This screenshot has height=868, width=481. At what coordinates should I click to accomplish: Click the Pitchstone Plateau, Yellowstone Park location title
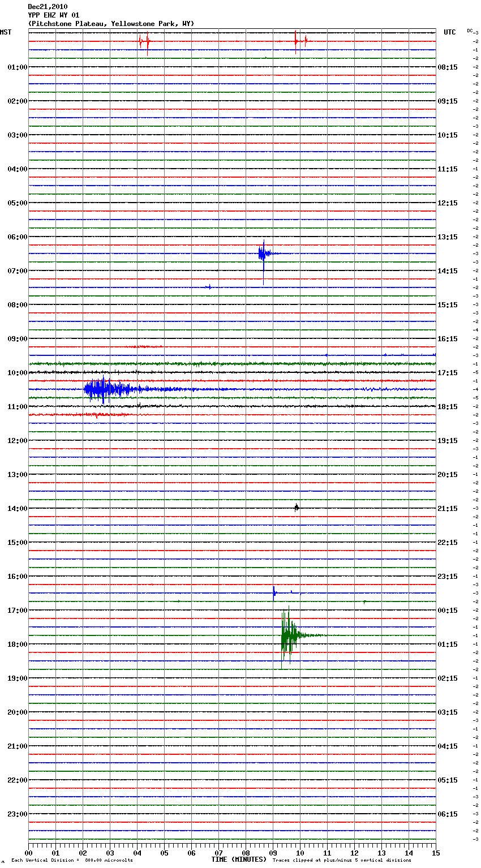(111, 24)
